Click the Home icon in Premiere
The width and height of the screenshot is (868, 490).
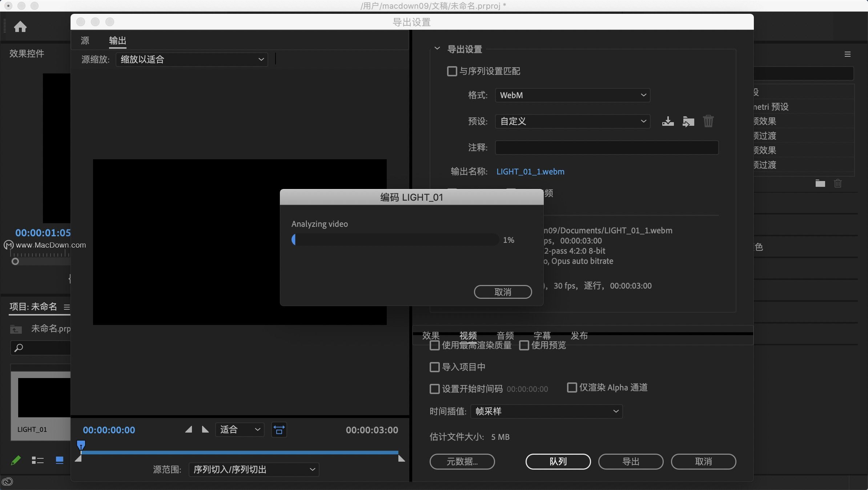[x=20, y=27]
